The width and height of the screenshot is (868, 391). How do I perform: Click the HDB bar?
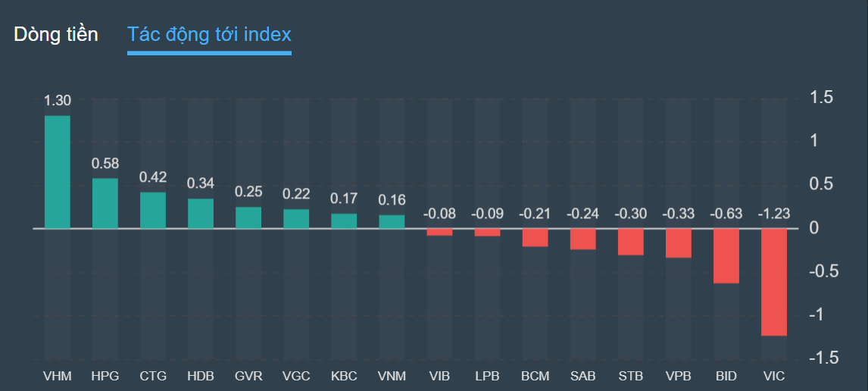coord(201,213)
